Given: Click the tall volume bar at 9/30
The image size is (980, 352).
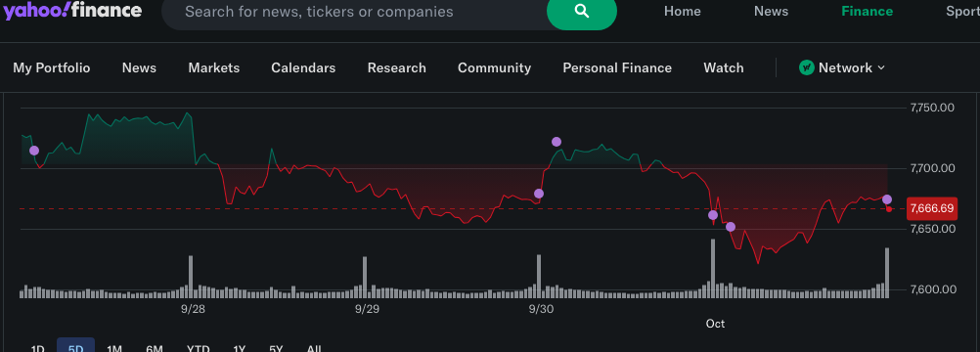Looking at the screenshot, I should click(539, 276).
